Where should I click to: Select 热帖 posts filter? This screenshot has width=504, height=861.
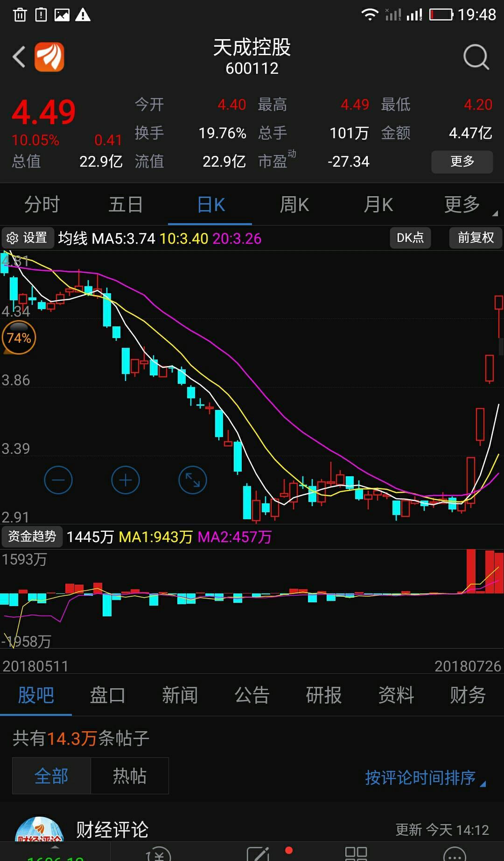click(x=130, y=776)
